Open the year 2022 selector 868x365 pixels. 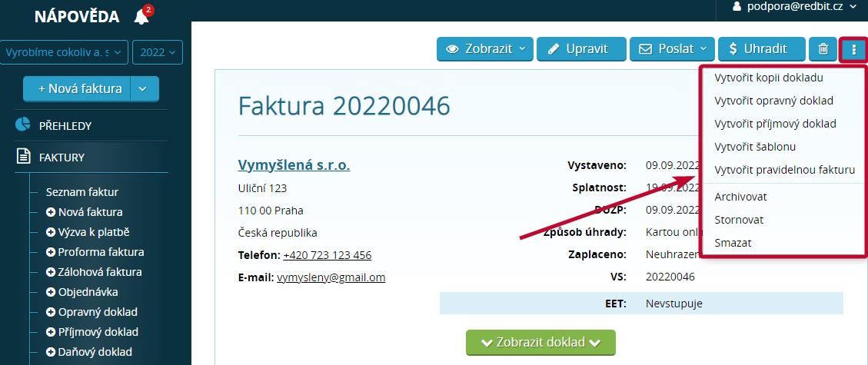point(158,52)
